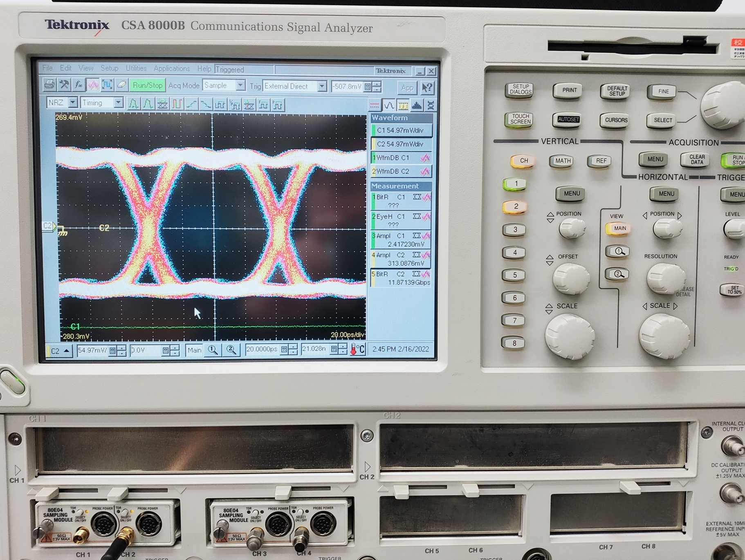Select the C2 54.97mV/div waveform entry
This screenshot has height=560, width=745.
[401, 144]
